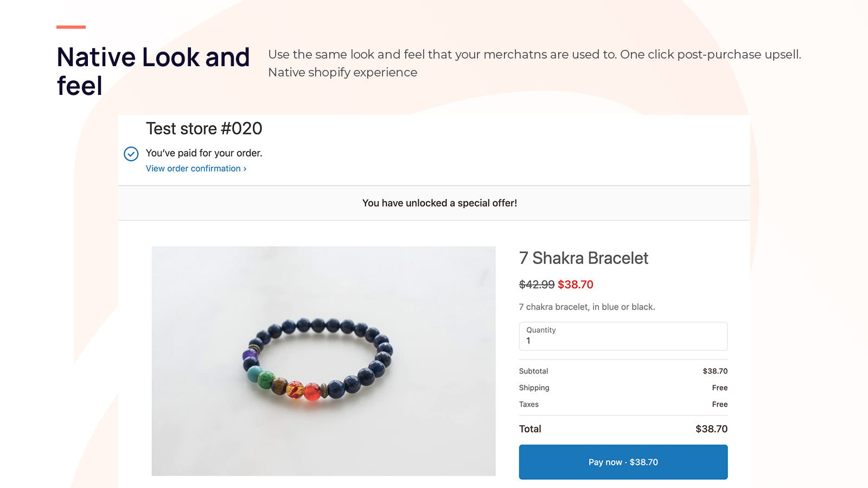Viewport: 868px width, 488px height.
Task: Click the product description about chakra bracelet
Action: click(x=586, y=307)
